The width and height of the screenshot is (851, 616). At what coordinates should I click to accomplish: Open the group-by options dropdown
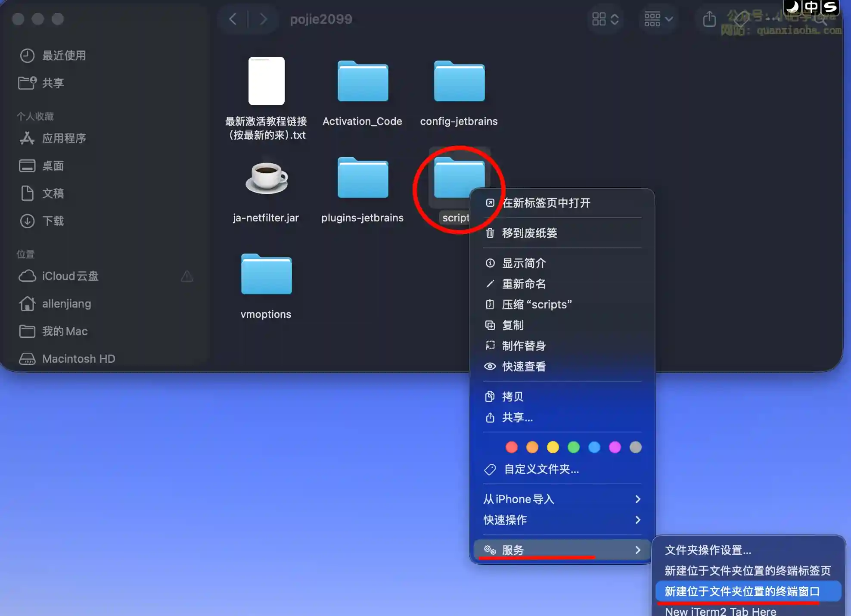[658, 19]
